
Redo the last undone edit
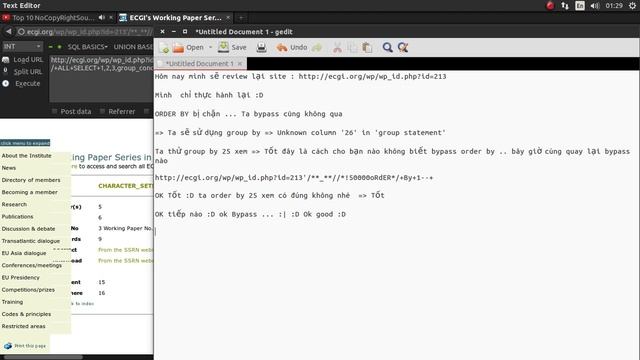(317, 48)
